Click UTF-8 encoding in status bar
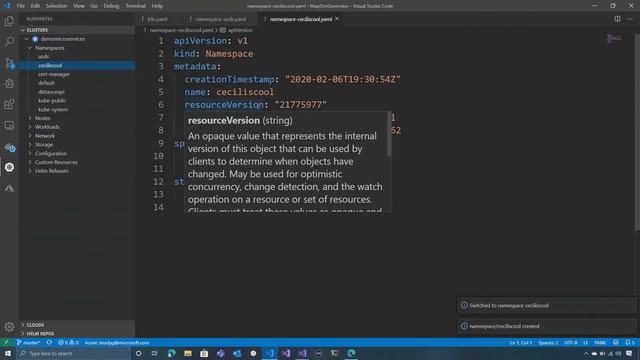This screenshot has height=360, width=640. tap(571, 342)
